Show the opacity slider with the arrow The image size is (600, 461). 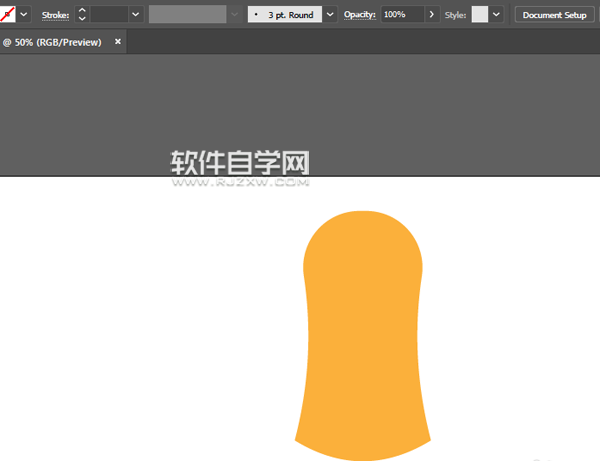432,15
